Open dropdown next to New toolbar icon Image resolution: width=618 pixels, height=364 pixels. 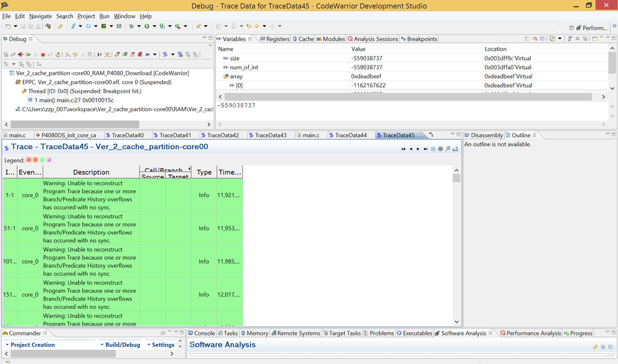[x=15, y=26]
